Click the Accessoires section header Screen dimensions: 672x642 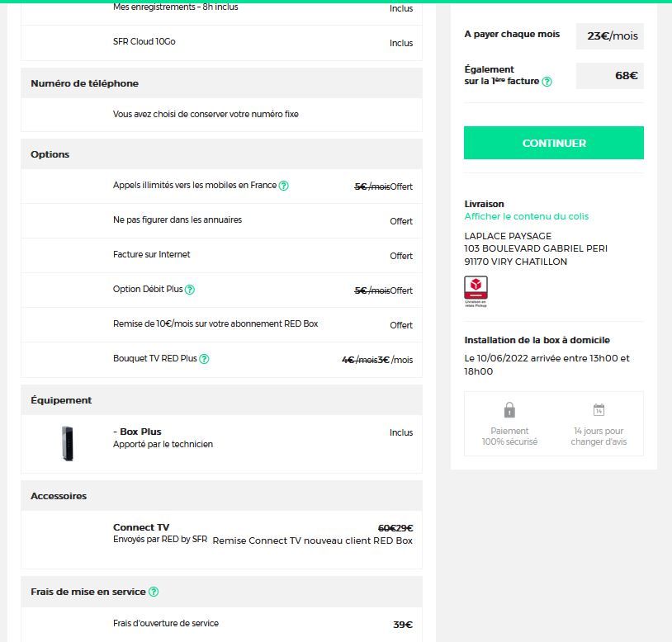(x=59, y=496)
